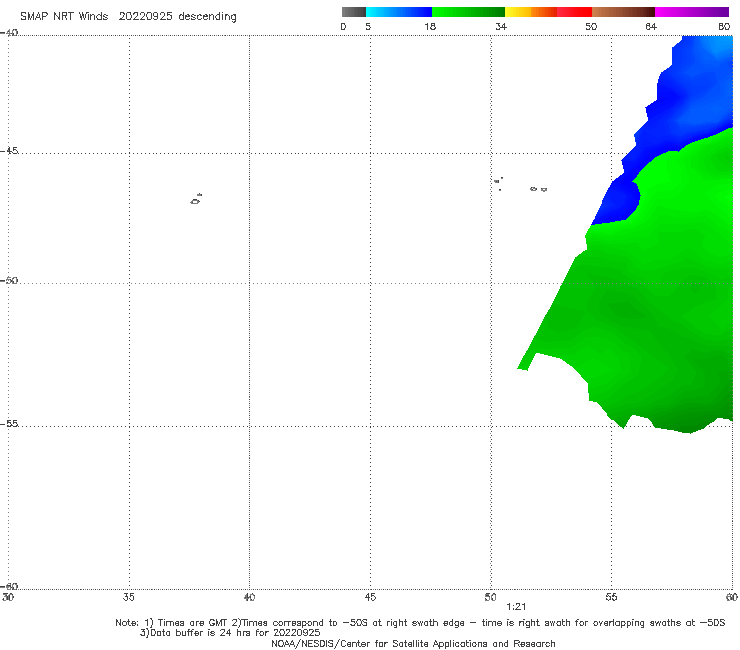
Task: Click the color bar label "34"
Action: pos(501,26)
